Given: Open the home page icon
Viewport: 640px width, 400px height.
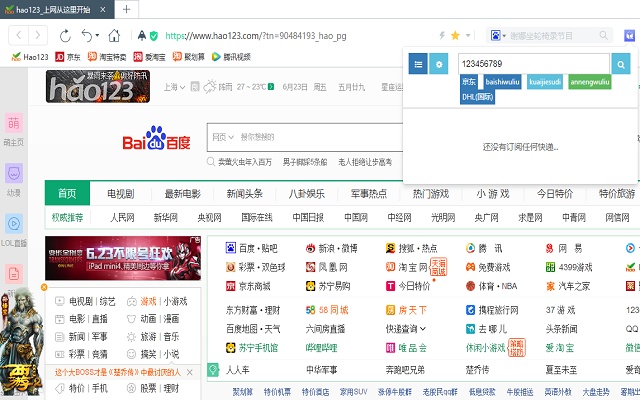Looking at the screenshot, I should coord(114,36).
